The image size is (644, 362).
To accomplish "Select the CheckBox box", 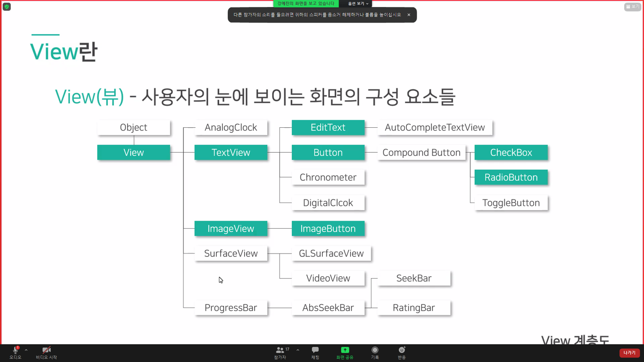I will tap(511, 152).
